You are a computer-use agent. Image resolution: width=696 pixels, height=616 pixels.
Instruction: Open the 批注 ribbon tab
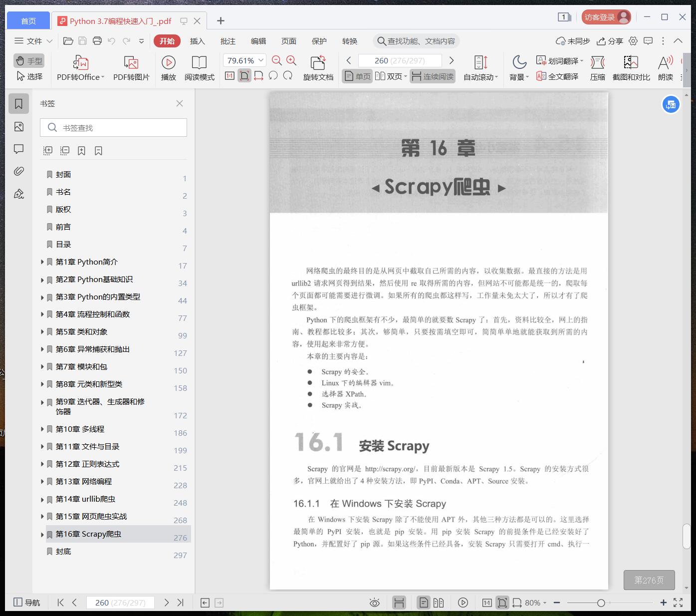coord(228,41)
